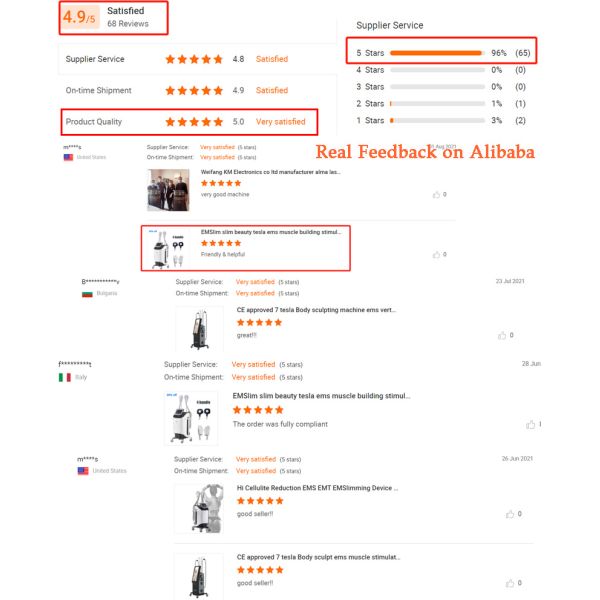
Task: Open 'Hi Cellulite Reduction EMS EMT' product link
Action: point(317,488)
